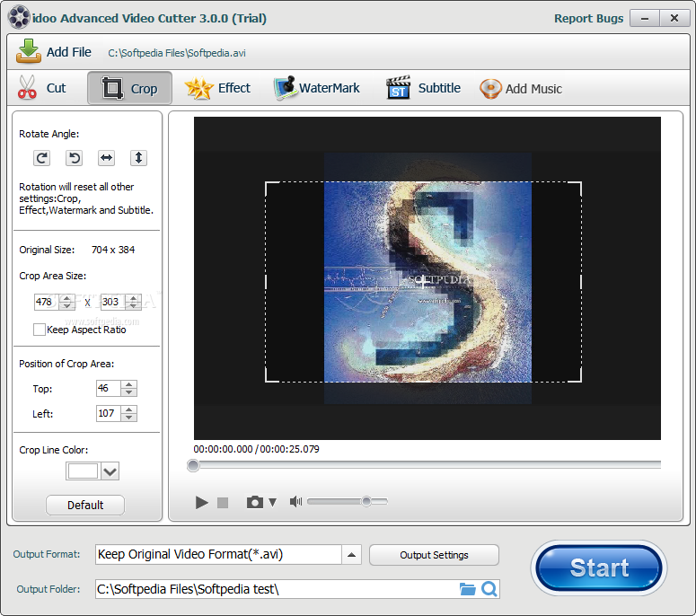Mute audio via speaker icon
Image resolution: width=696 pixels, height=616 pixels.
[x=295, y=501]
